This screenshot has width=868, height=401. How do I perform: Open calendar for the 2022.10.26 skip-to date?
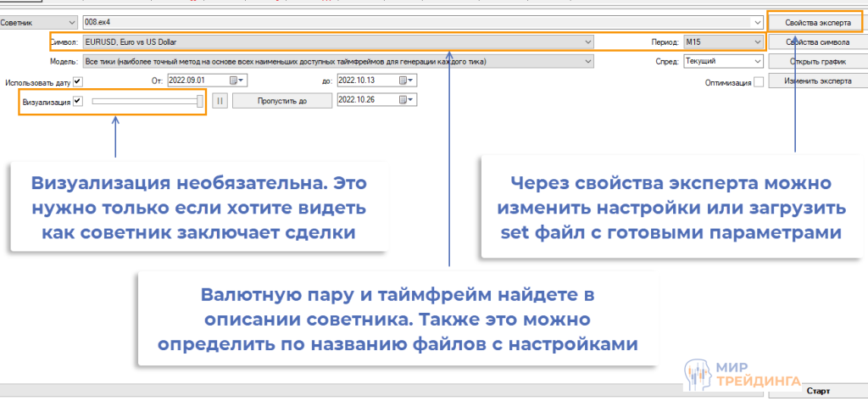pos(410,100)
